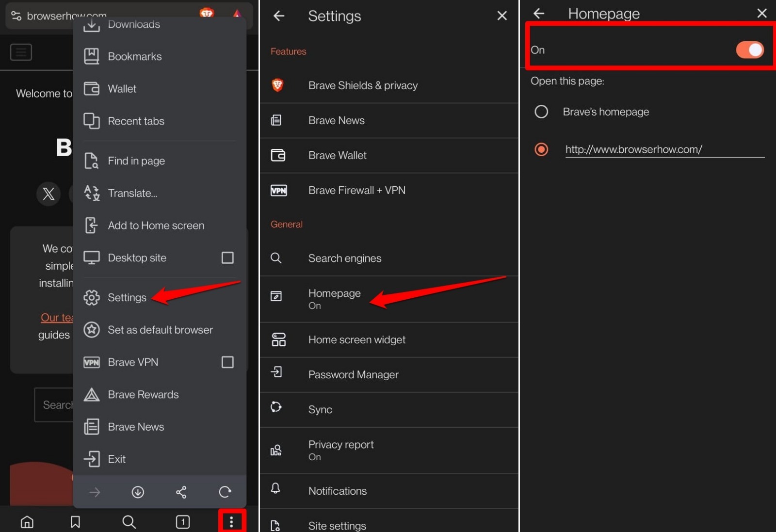Tap the bookmark icon in the bottom toolbar
Screen dimensions: 776x532
tap(75, 522)
